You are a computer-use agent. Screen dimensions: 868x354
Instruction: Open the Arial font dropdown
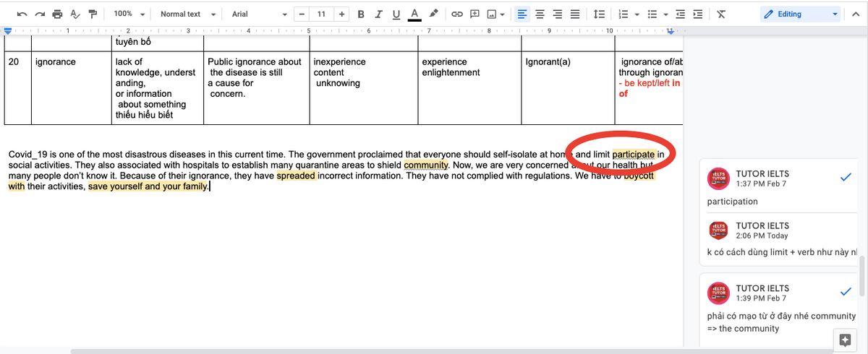pos(259,14)
